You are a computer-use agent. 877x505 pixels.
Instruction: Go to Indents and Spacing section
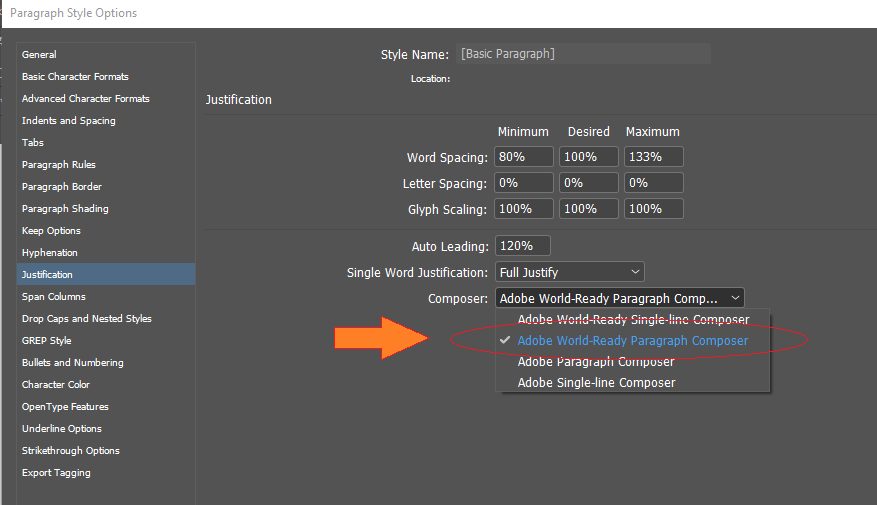[68, 121]
